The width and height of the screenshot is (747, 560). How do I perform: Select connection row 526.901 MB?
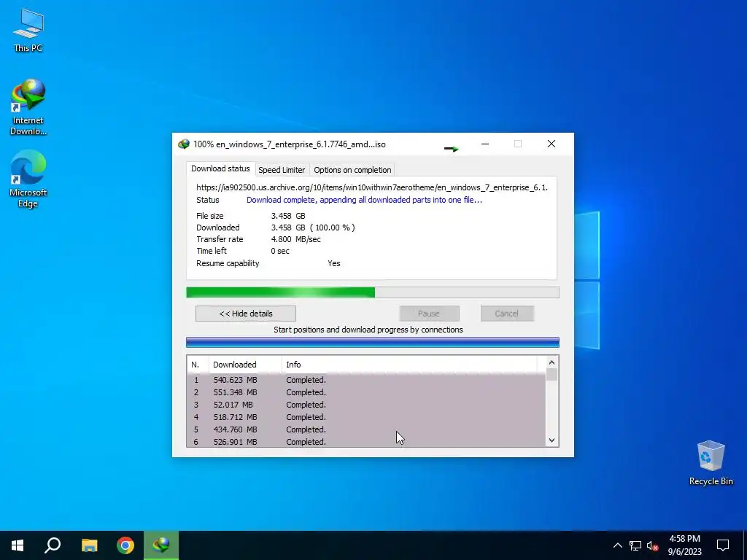[x=366, y=441]
